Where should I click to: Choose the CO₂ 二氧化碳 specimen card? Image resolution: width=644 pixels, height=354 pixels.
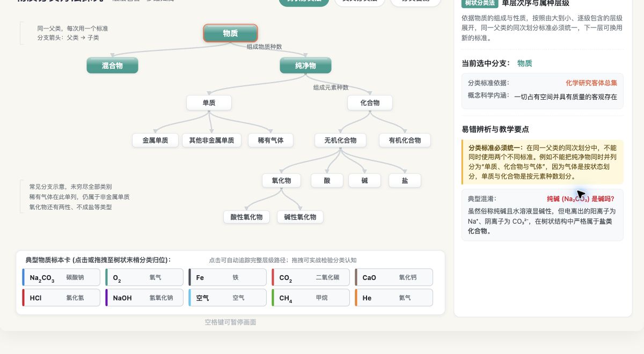click(x=311, y=277)
